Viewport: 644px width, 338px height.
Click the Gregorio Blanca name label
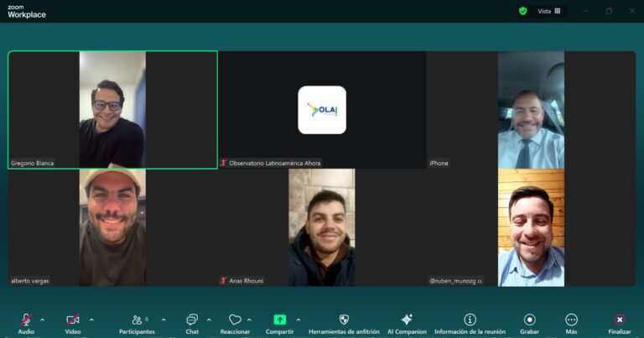[32, 163]
